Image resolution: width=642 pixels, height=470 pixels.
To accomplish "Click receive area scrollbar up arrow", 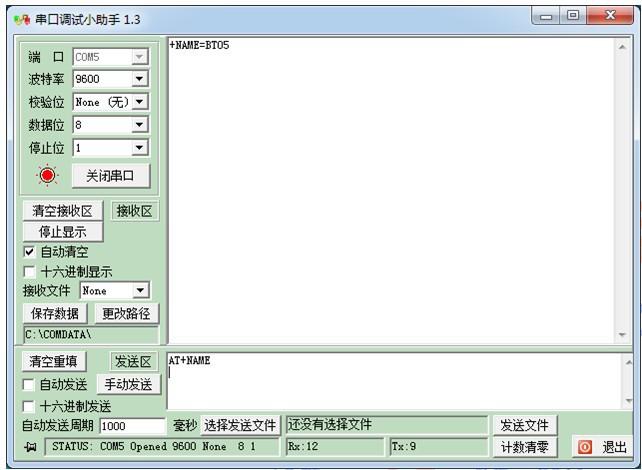I will pyautogui.click(x=622, y=47).
